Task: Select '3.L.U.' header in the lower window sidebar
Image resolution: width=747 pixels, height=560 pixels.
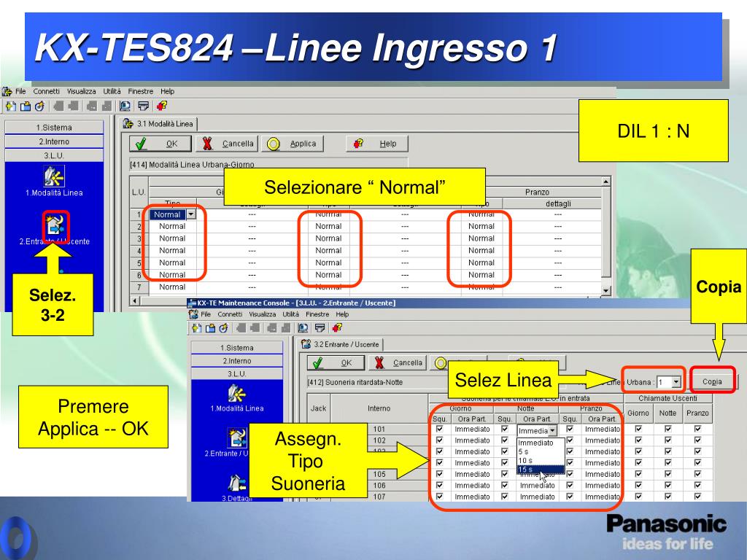Action: click(x=237, y=374)
